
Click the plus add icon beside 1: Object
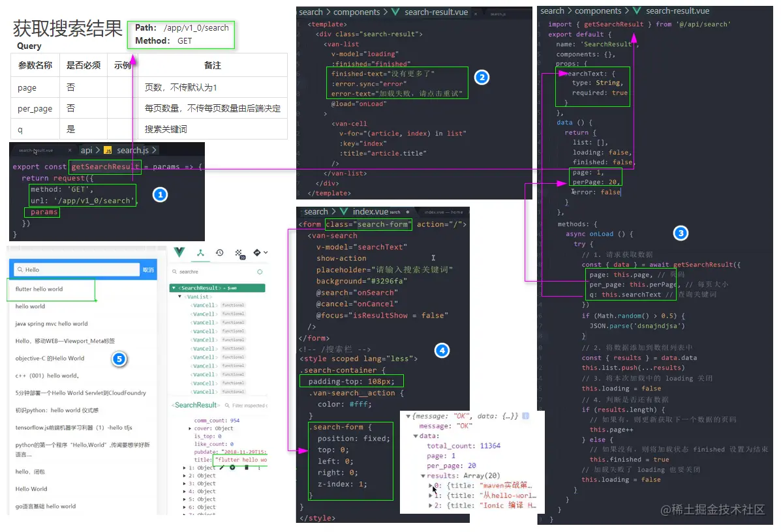click(232, 467)
